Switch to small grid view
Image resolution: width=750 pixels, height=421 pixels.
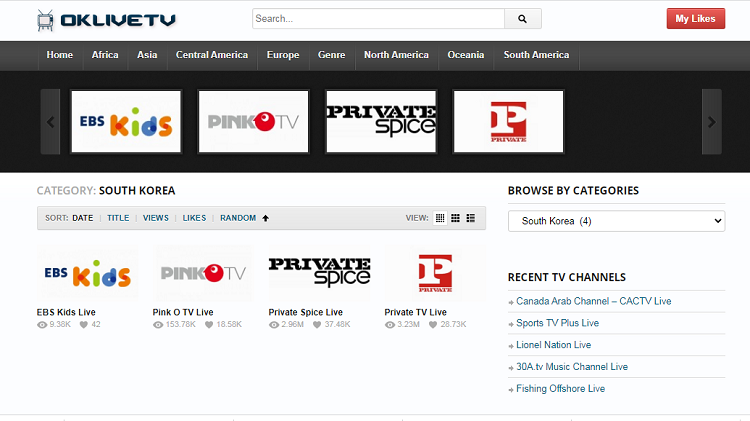(440, 218)
